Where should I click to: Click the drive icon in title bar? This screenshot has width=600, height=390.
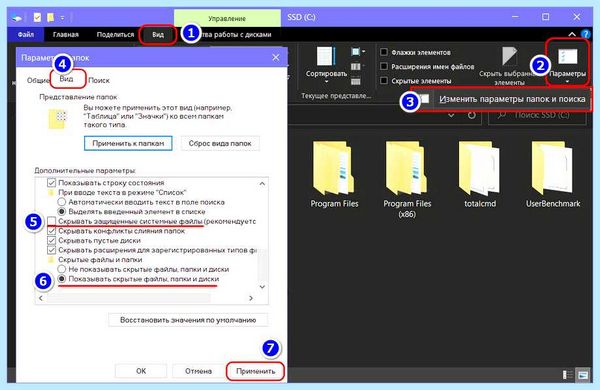click(16, 18)
